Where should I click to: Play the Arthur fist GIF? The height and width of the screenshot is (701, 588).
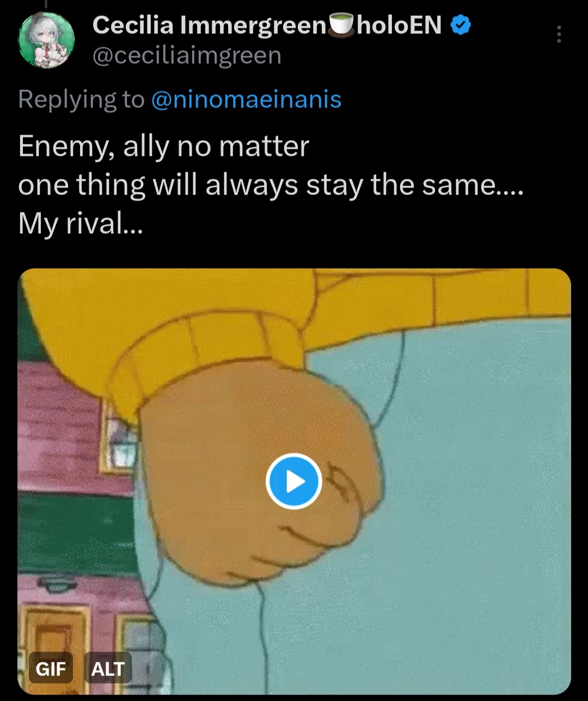pos(294,481)
